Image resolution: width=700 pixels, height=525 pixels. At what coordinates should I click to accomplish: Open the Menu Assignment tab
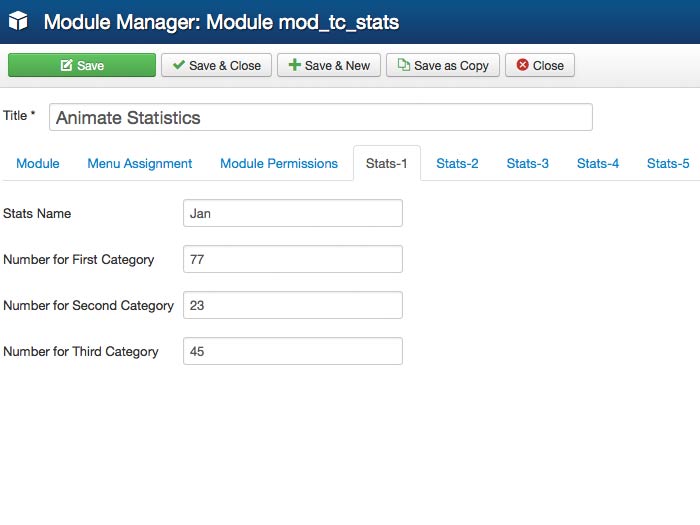pyautogui.click(x=139, y=163)
